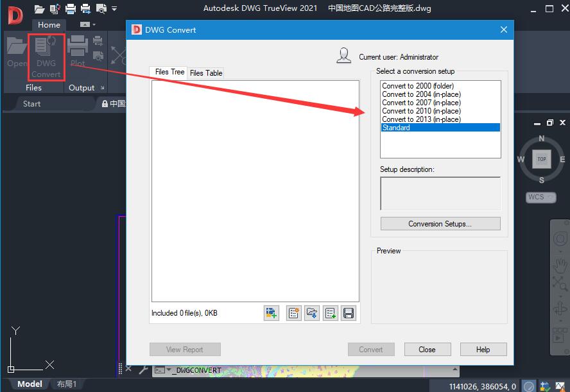The image size is (570, 392).
Task: Open the WCS coordinate system dropdown
Action: (541, 197)
